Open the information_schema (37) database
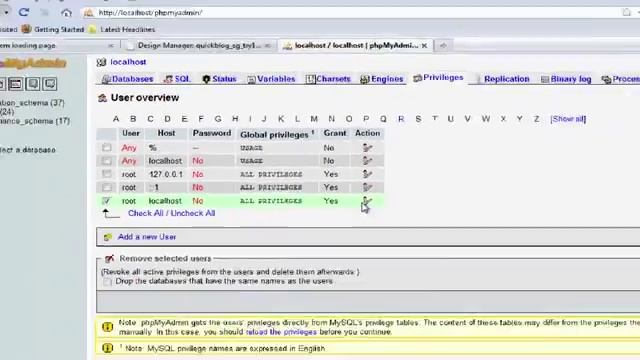This screenshot has width=640, height=360. (32, 103)
